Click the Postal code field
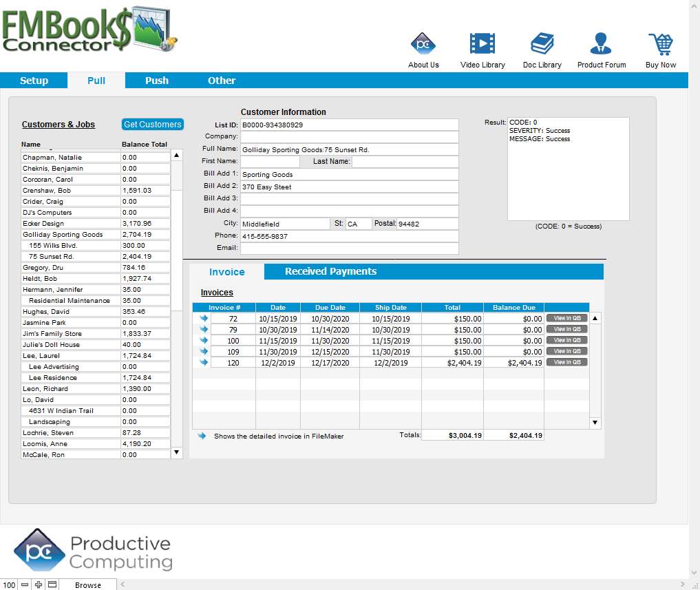Screen dimensions: 700x590 pos(427,224)
